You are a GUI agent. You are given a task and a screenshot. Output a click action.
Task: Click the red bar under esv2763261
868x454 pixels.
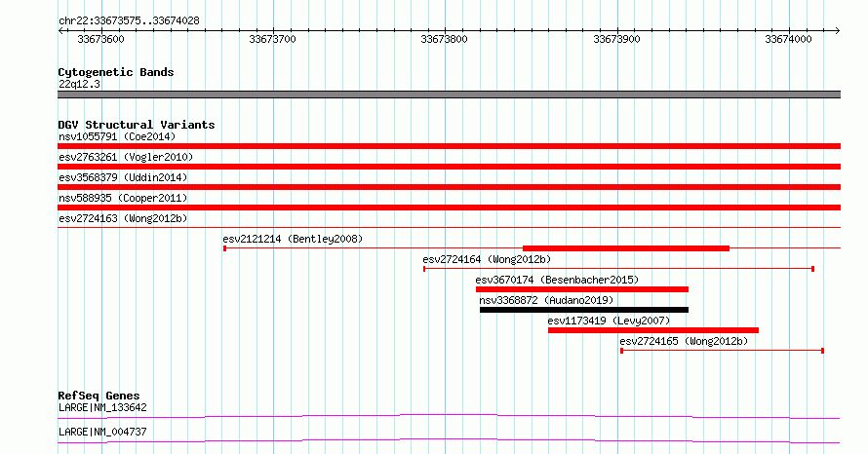[449, 167]
